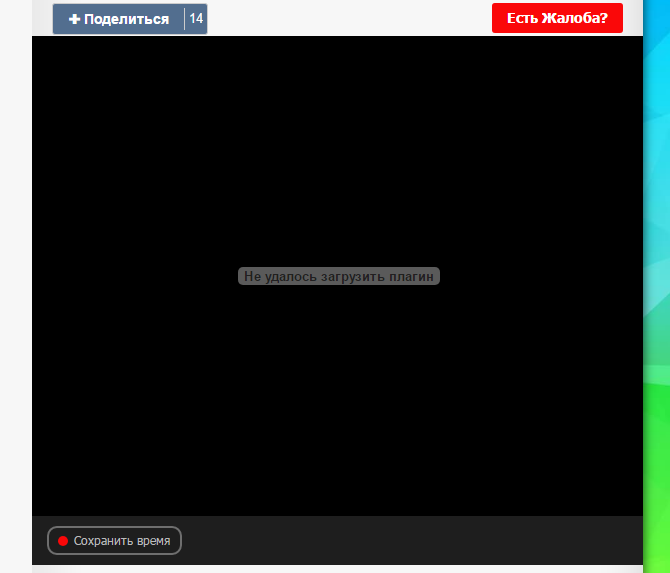Click the red record dot icon
The width and height of the screenshot is (670, 573).
tap(63, 541)
